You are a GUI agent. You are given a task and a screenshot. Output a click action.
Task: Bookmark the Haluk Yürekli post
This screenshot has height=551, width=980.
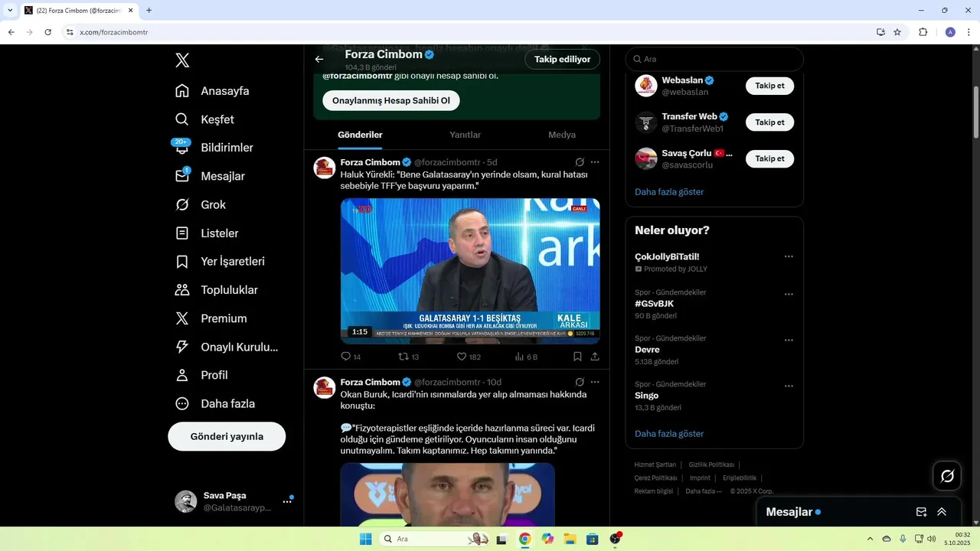[x=577, y=357]
